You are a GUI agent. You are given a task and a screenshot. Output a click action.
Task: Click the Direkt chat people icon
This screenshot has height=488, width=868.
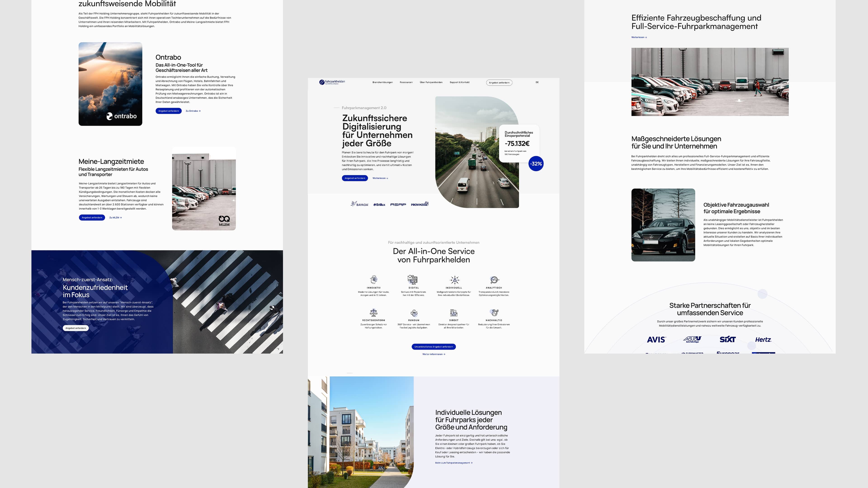(x=453, y=312)
